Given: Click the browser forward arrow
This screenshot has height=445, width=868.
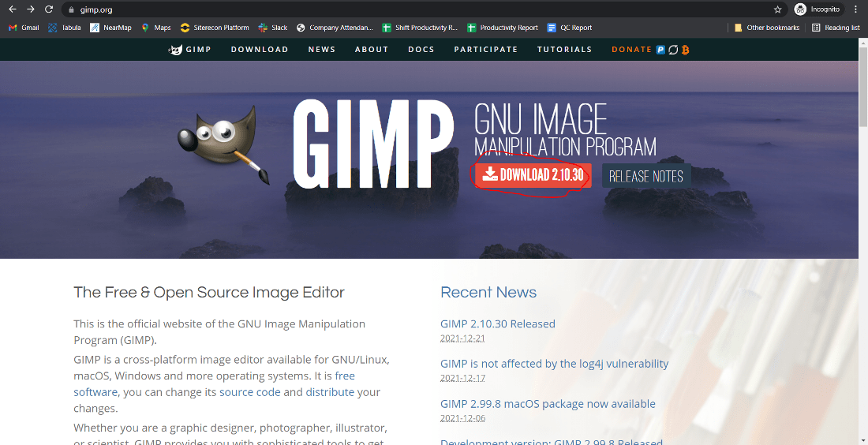Looking at the screenshot, I should (31, 9).
